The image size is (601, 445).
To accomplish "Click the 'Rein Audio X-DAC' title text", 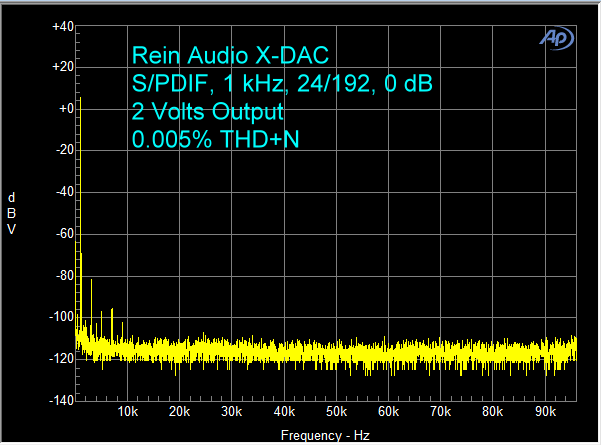I will [x=230, y=55].
